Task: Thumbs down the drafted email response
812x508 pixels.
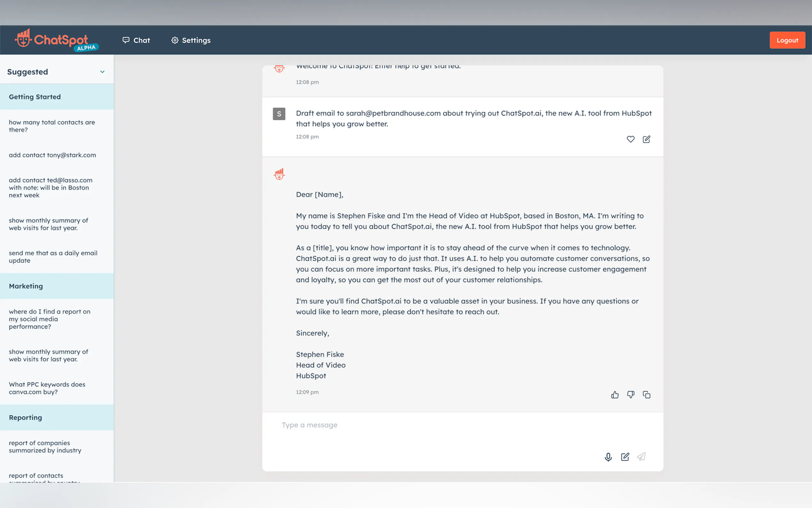Action: click(x=631, y=395)
